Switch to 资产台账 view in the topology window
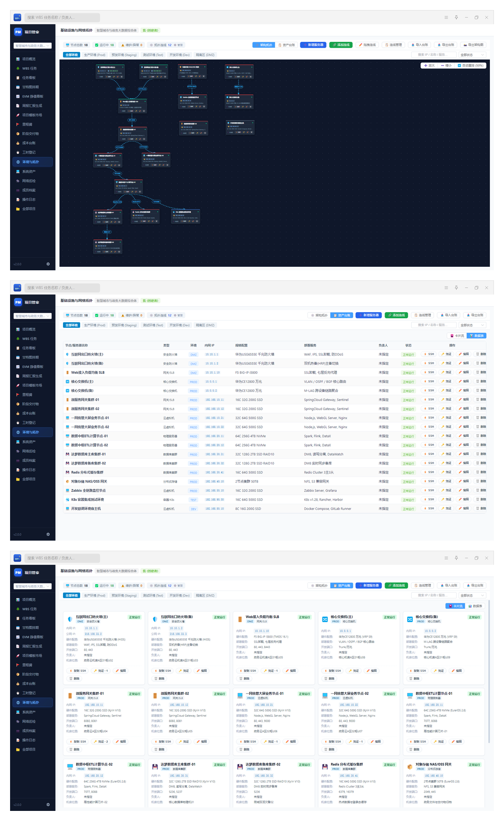This screenshot has width=504, height=821. [x=287, y=45]
